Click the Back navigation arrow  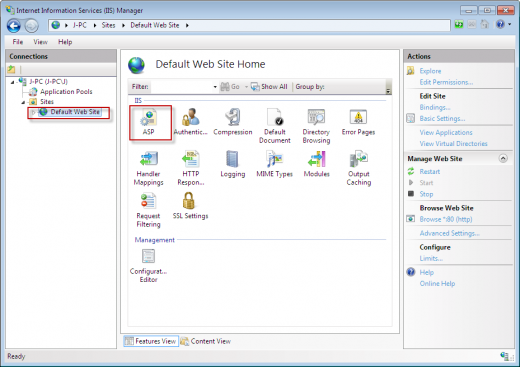click(14, 26)
